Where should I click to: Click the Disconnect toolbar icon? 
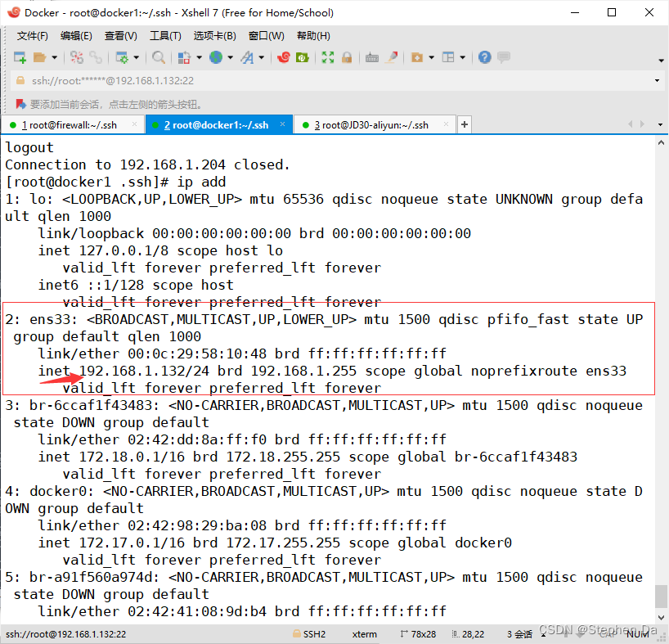[77, 57]
